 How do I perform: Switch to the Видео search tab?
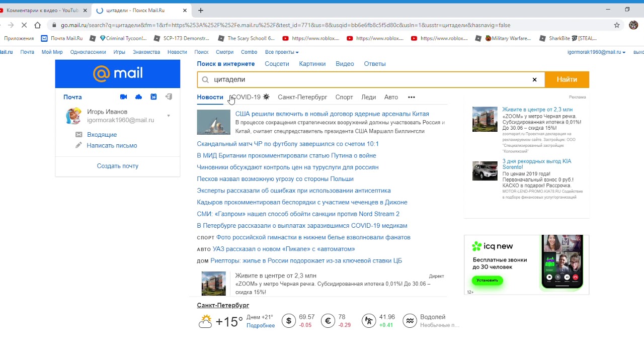pyautogui.click(x=345, y=64)
